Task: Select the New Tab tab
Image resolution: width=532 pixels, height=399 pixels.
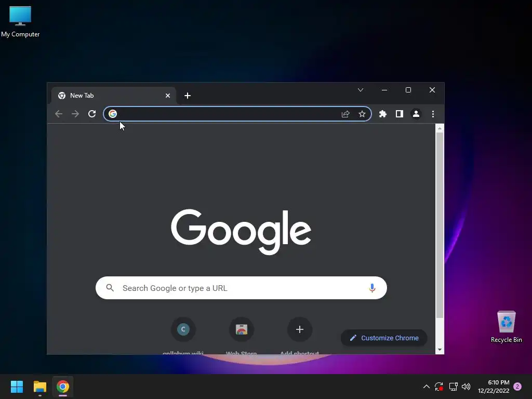Action: pyautogui.click(x=114, y=96)
